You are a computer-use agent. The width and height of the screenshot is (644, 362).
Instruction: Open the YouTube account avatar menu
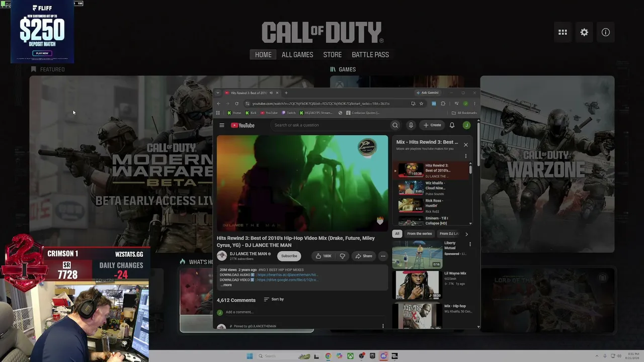point(466,125)
